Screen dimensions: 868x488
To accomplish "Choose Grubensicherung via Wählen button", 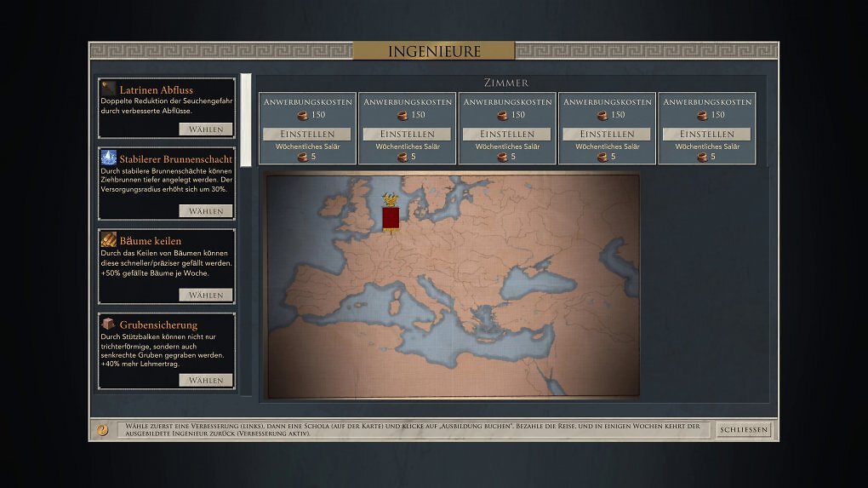I will pos(206,380).
